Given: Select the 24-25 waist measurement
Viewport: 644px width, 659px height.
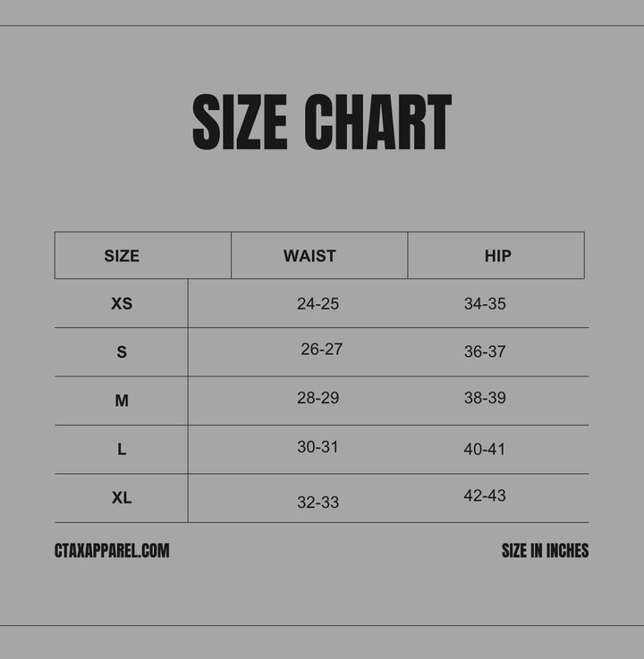Looking at the screenshot, I should pyautogui.click(x=318, y=304).
